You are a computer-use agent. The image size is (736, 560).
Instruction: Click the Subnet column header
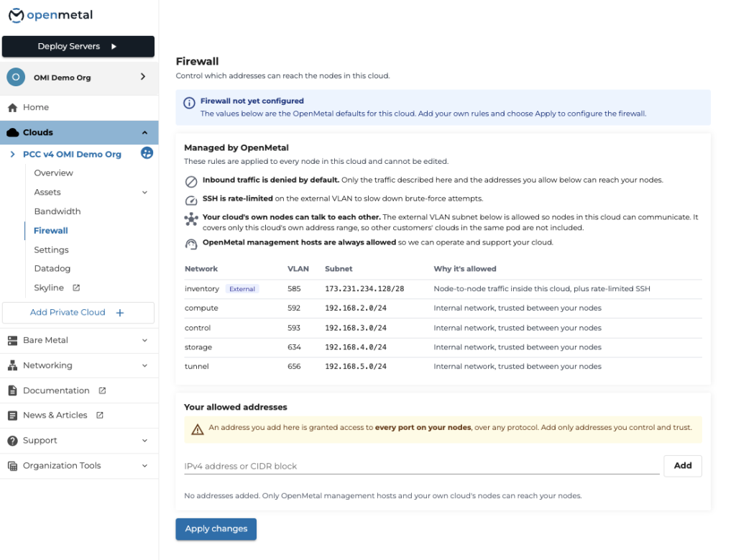339,269
